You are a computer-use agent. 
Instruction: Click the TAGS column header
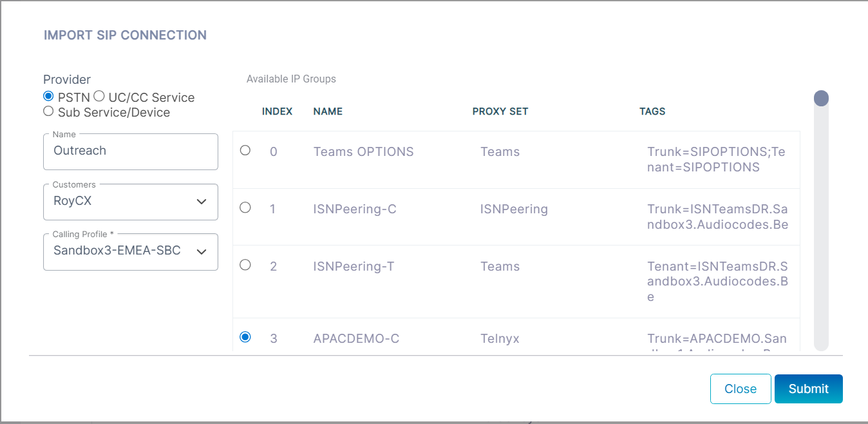click(652, 111)
